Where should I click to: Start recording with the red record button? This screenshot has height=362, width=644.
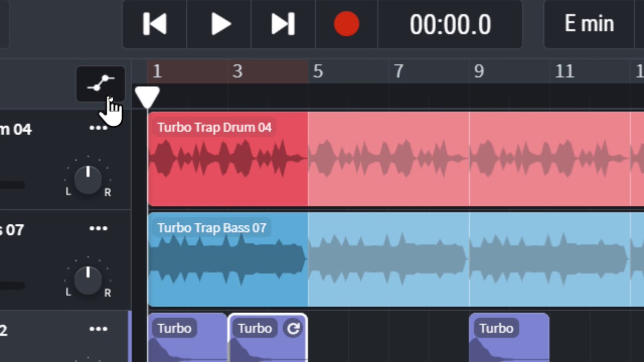click(x=346, y=24)
